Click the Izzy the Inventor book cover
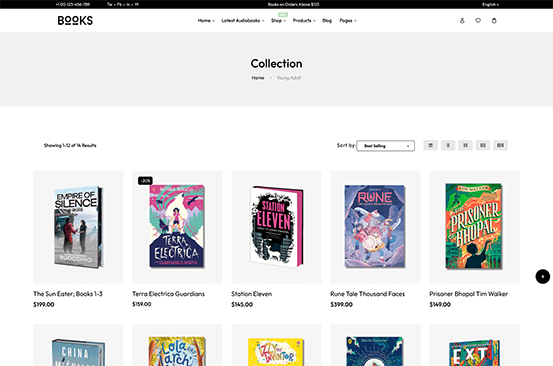Screen dimensions: 553x366 (x=276, y=352)
